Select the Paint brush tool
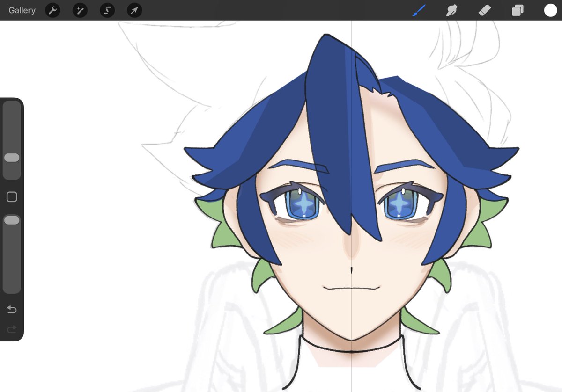Image resolution: width=562 pixels, height=392 pixels. click(419, 10)
